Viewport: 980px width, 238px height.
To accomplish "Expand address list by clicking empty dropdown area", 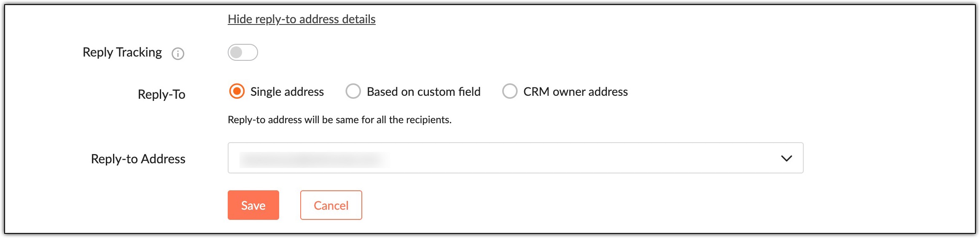I will click(590, 158).
